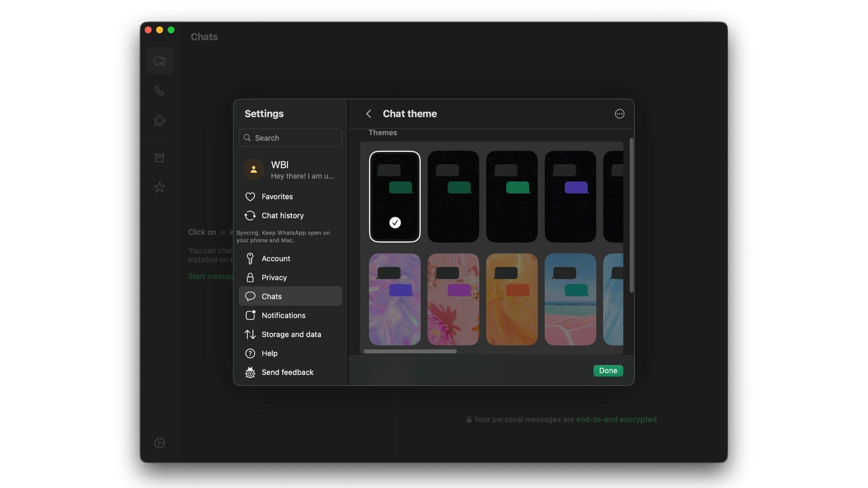This screenshot has width=868, height=488.
Task: View Archived chats via the sidebar icon
Action: (159, 157)
